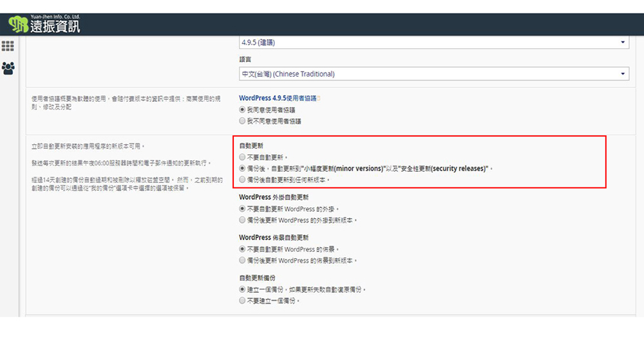The width and height of the screenshot is (644, 354).
Task: Choose 備份後自動更新到任何新版本 option
Action: pos(242,180)
